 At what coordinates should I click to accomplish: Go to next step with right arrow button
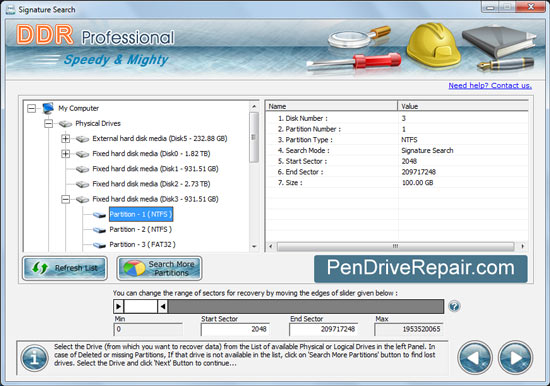[x=515, y=358]
